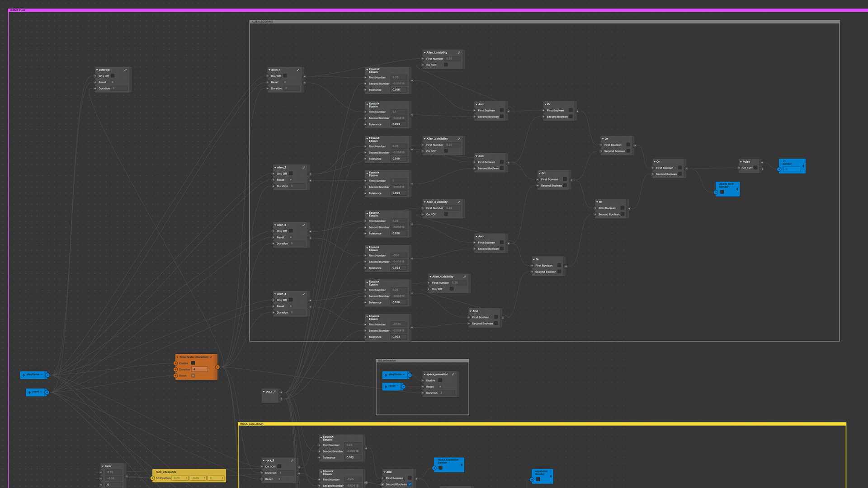Screen dimensions: 868x488
Task: Click output port of Time Faster patch
Action: pos(217,367)
